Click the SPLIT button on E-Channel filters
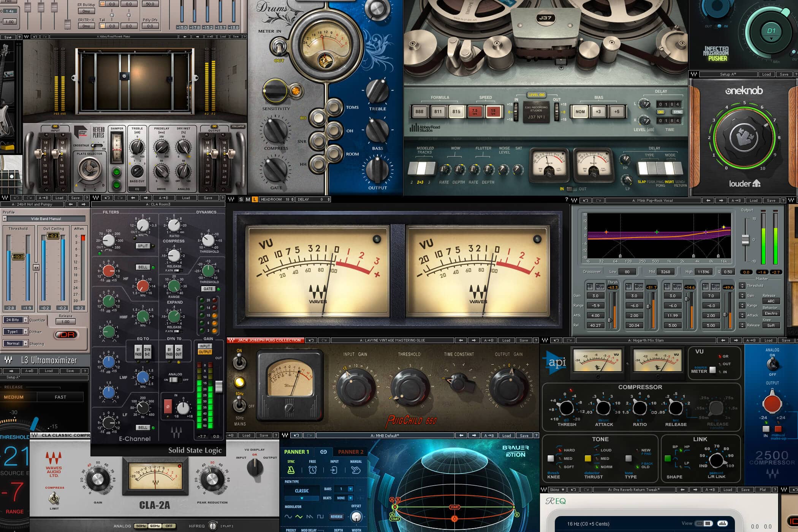Viewport: 798px width, 532px height. pos(143,246)
